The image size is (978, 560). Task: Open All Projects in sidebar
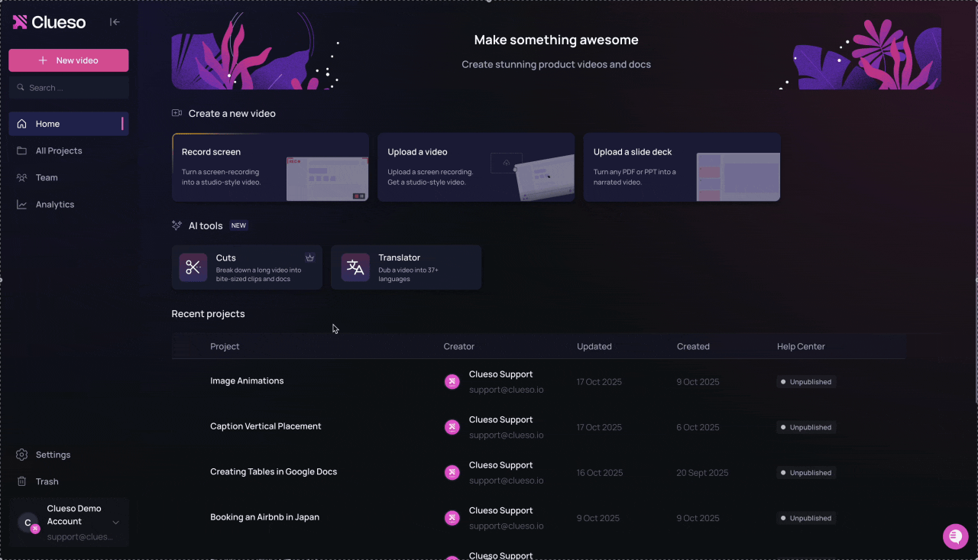(69, 151)
